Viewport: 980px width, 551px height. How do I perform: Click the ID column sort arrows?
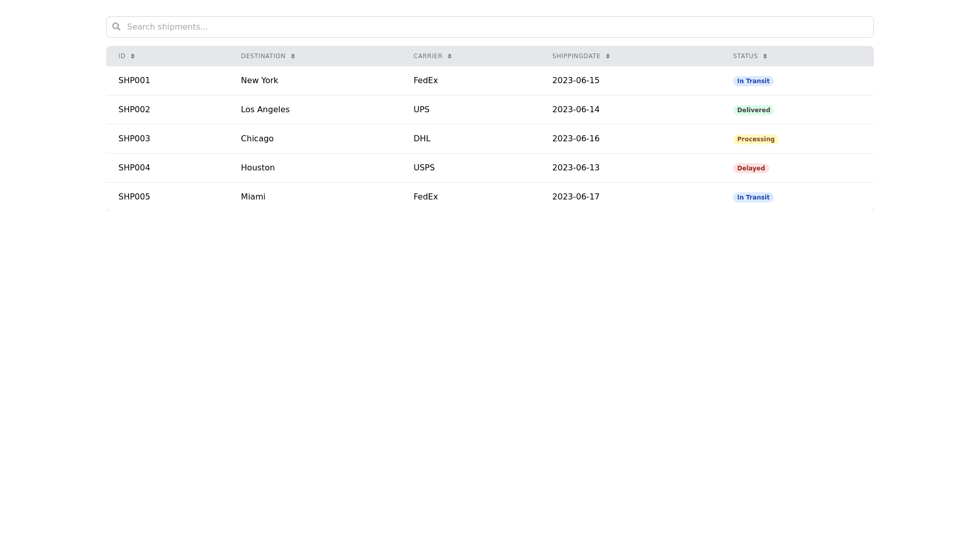point(133,56)
